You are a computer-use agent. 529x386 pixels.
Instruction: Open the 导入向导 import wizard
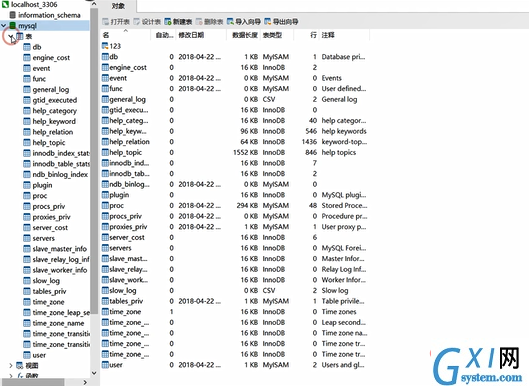click(244, 22)
